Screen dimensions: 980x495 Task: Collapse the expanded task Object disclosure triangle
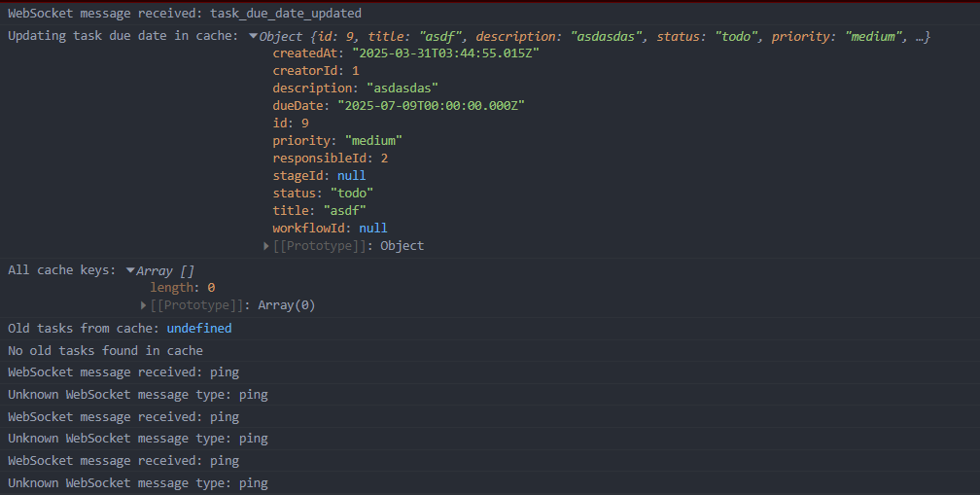(254, 37)
